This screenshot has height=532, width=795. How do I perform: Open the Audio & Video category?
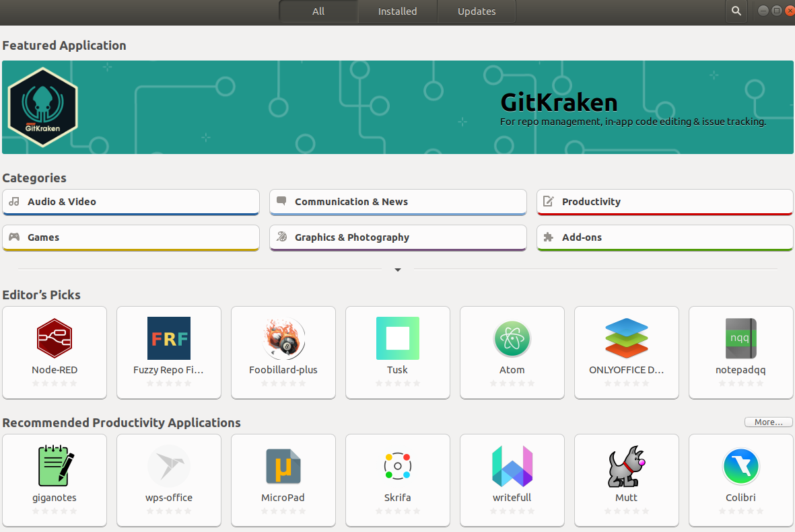(131, 202)
